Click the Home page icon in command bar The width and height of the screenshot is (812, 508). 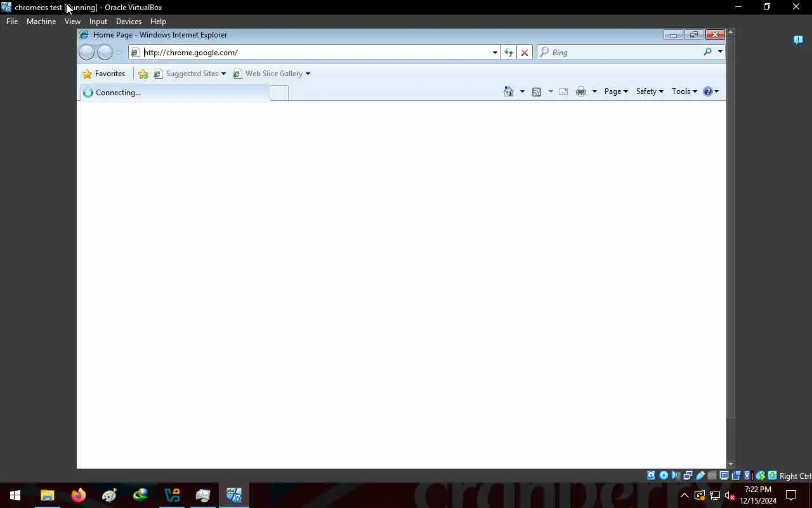tap(508, 91)
